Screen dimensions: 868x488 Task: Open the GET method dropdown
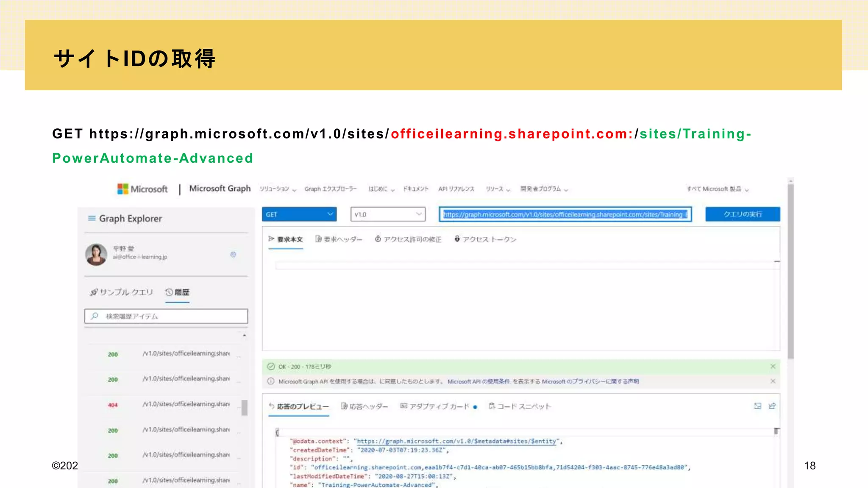point(299,214)
